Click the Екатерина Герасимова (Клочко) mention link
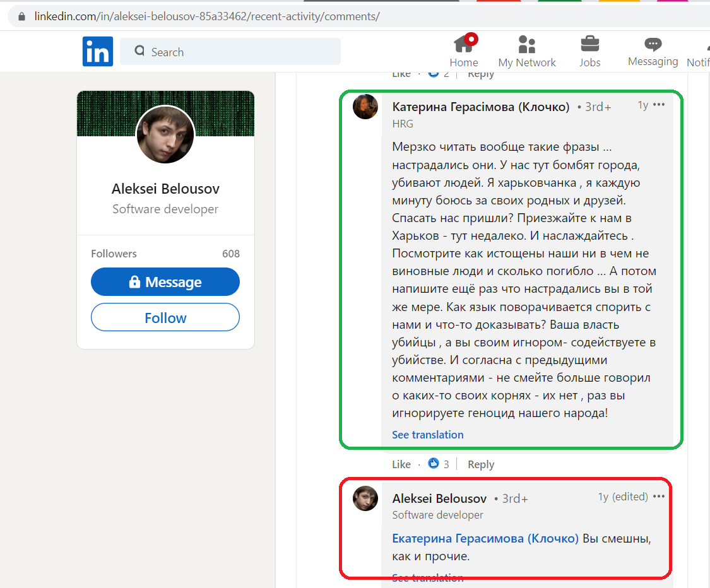710x588 pixels. (485, 538)
